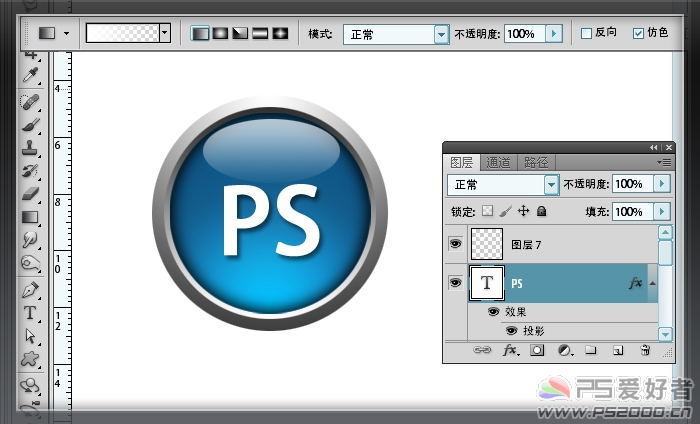Select the Type tool in toolbox
This screenshot has height=424, width=700.
tap(30, 313)
